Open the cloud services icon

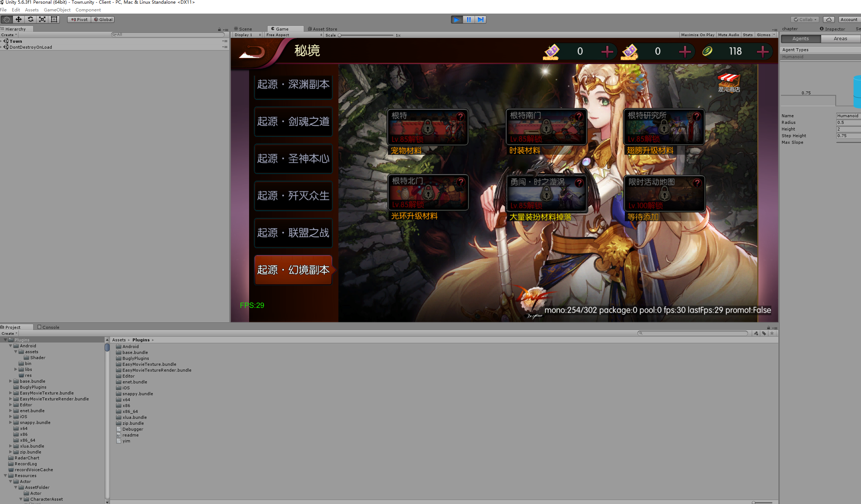click(829, 20)
